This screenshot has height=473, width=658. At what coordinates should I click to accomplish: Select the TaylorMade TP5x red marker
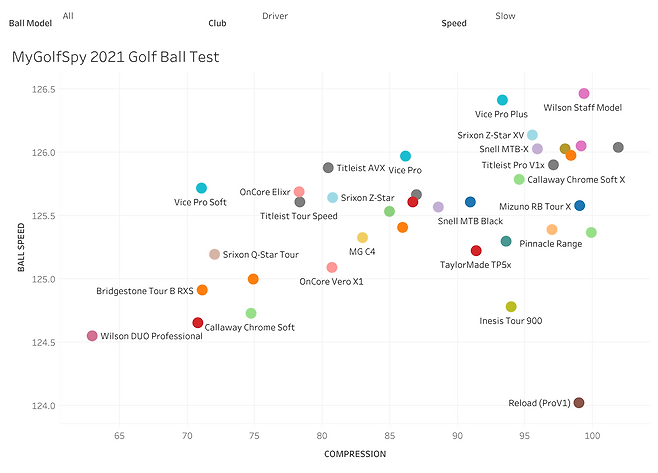[476, 251]
